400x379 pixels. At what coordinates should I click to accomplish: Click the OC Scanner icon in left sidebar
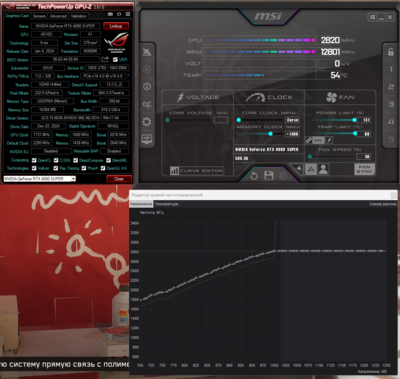pos(147,104)
